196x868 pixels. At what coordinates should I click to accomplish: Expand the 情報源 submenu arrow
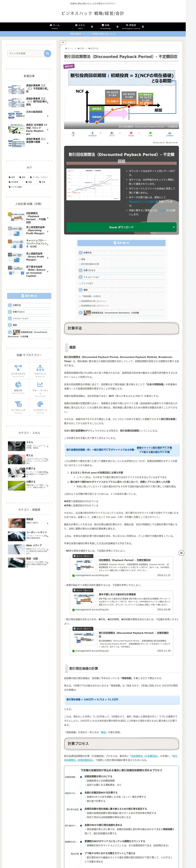pos(143,27)
